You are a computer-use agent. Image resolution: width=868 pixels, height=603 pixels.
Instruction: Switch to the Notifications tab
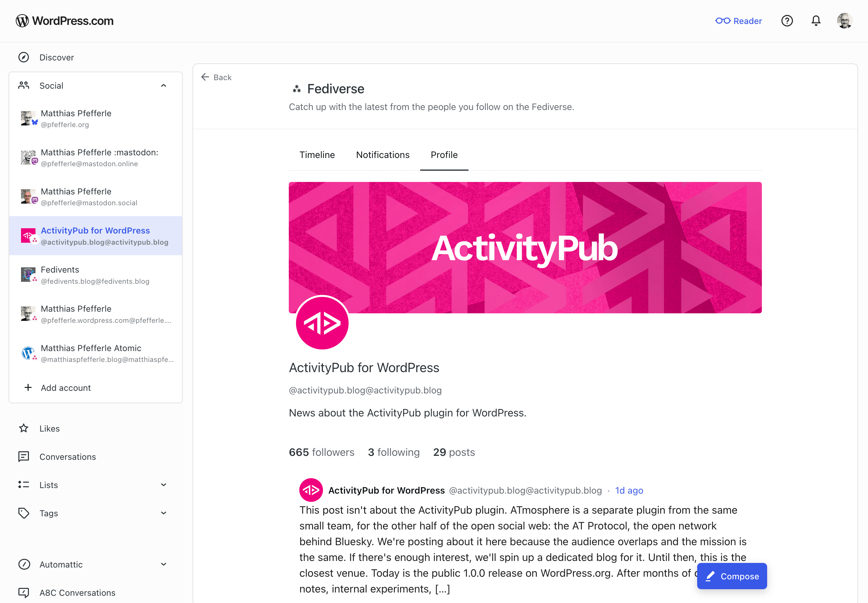pos(383,155)
